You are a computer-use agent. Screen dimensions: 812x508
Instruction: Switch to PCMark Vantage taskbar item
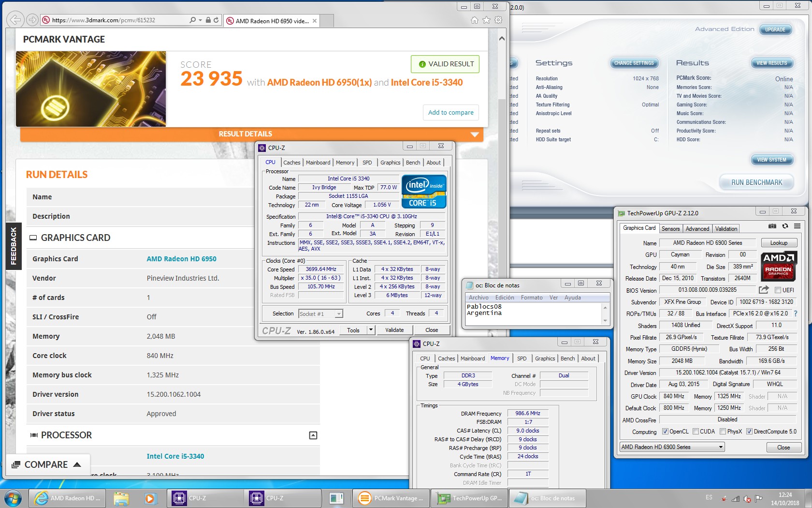(391, 498)
